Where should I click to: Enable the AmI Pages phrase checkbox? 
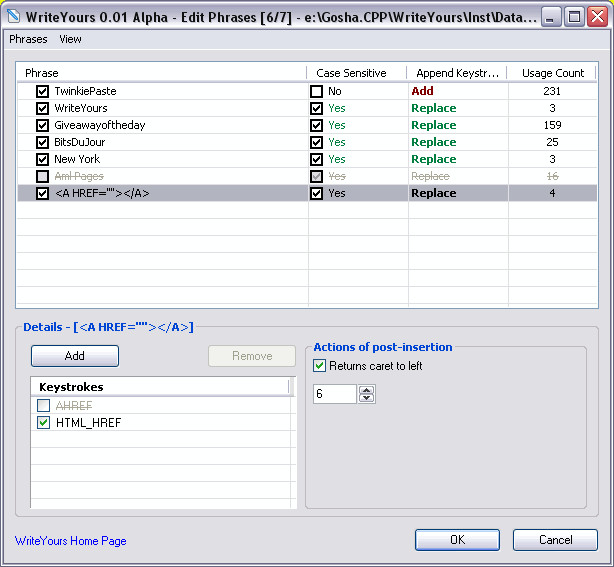click(x=42, y=176)
